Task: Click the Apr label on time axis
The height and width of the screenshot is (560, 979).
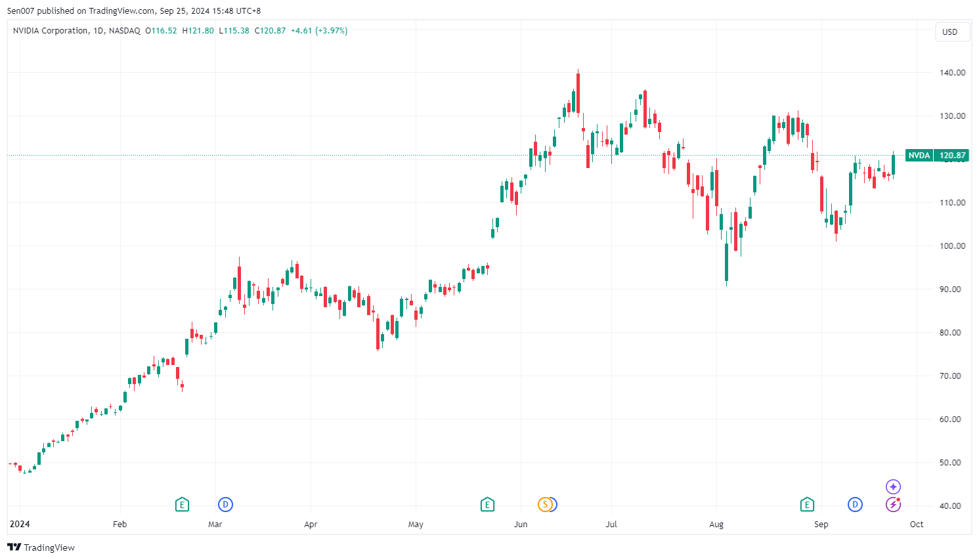Action: 311,524
